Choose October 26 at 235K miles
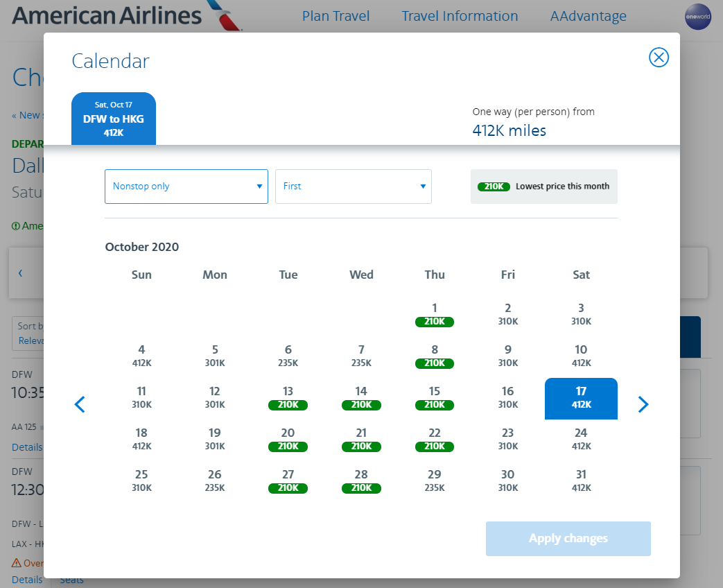723x588 pixels. (215, 481)
